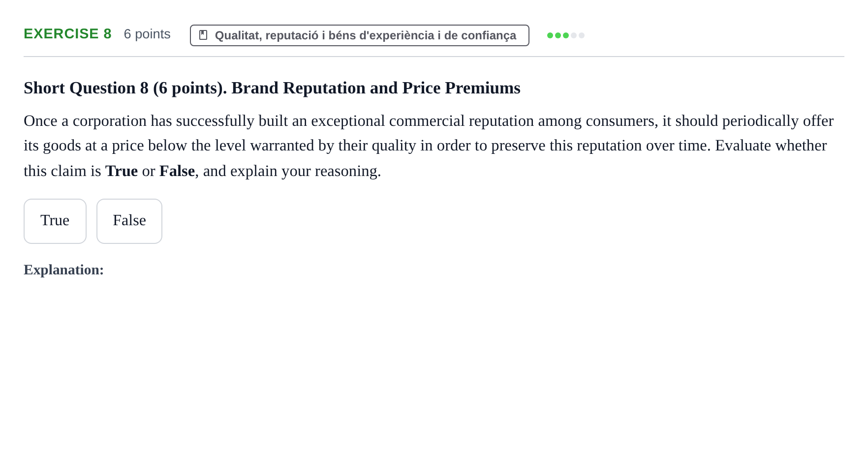This screenshot has height=474, width=868.
Task: Click the Short Question 8 title
Action: click(272, 88)
